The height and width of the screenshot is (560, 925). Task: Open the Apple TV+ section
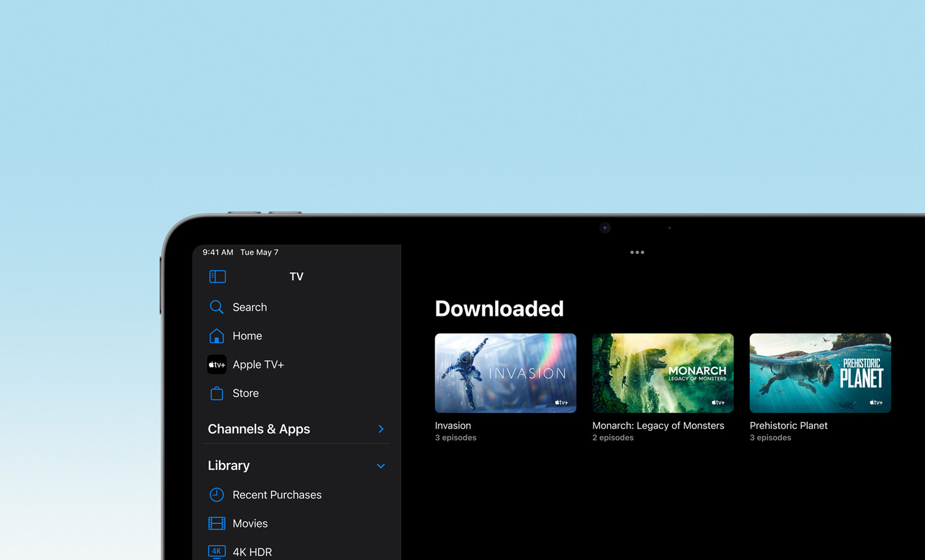point(296,365)
